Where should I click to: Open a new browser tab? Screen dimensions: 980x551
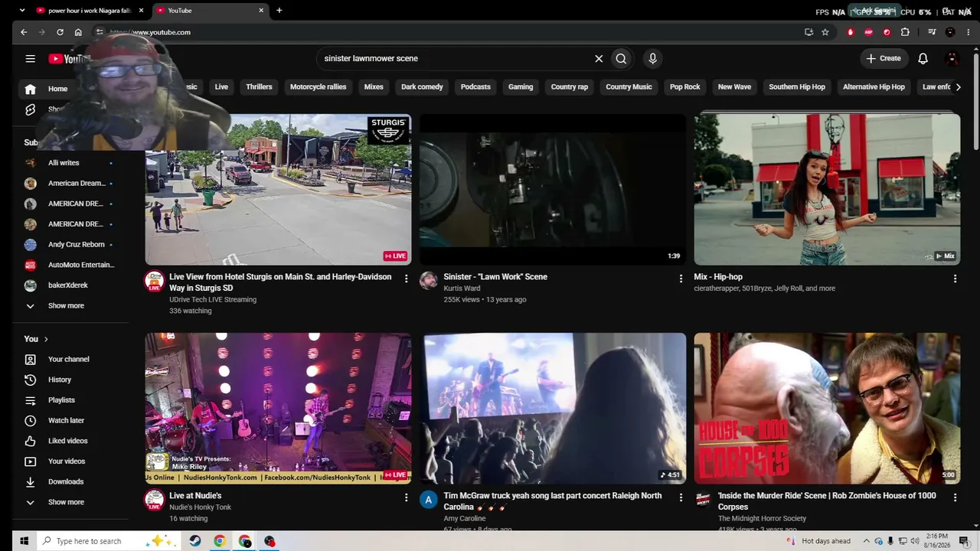pos(279,11)
